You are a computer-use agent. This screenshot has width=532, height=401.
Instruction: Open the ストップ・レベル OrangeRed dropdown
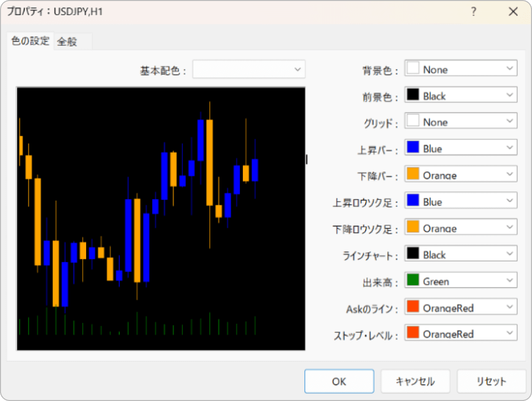coord(460,333)
